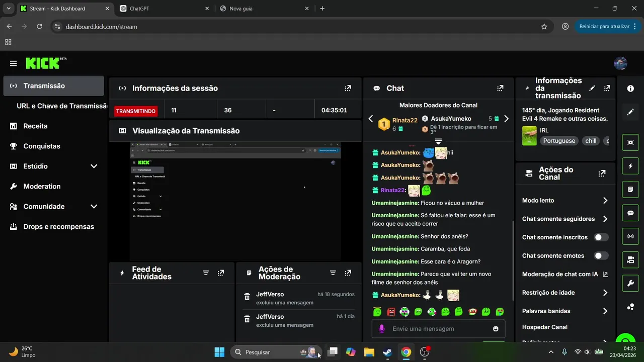This screenshot has width=644, height=362.
Task: Expand the Comunidade sidebar section
Action: click(x=94, y=207)
